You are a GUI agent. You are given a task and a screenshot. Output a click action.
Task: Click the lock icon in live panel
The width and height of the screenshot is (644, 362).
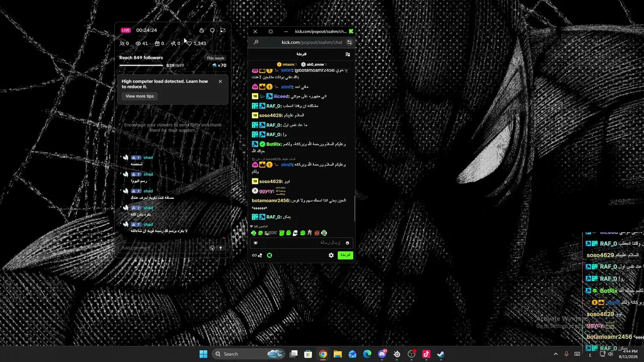click(202, 30)
